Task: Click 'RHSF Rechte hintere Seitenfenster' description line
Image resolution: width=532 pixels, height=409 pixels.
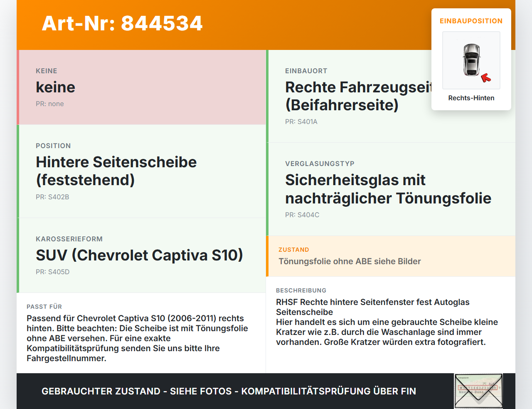Action: click(x=373, y=307)
